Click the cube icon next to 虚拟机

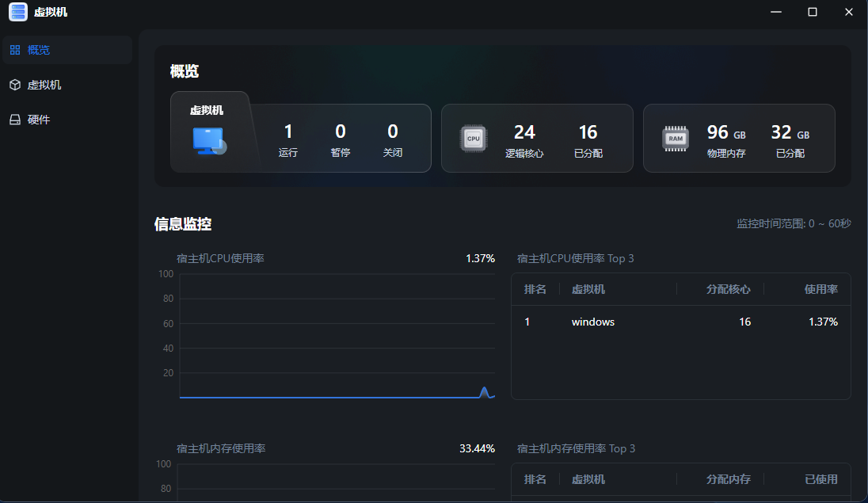click(13, 84)
